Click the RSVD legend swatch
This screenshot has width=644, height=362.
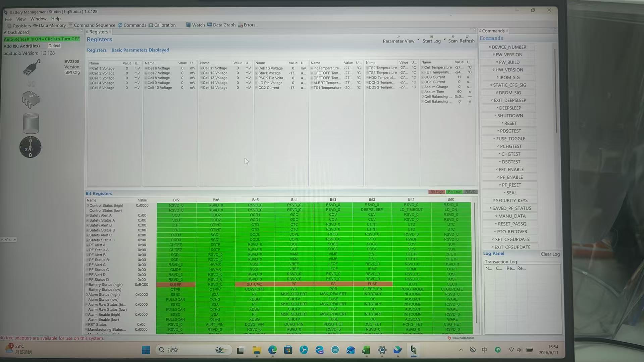pyautogui.click(x=470, y=192)
